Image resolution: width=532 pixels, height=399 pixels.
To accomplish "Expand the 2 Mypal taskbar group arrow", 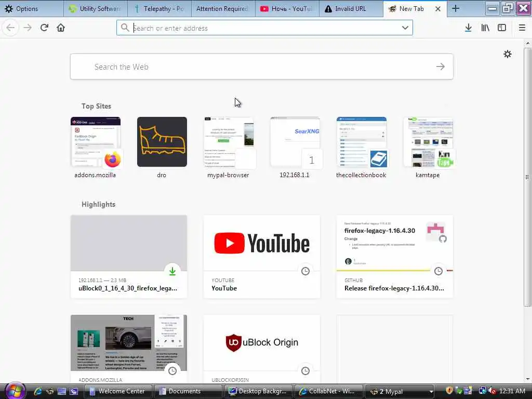I will [x=431, y=392].
